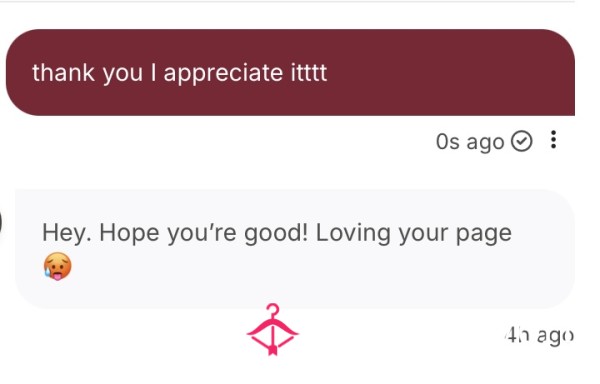Select the grey "Hey. Hope you're good!" bubble
This screenshot has width=600, height=384.
tap(295, 249)
